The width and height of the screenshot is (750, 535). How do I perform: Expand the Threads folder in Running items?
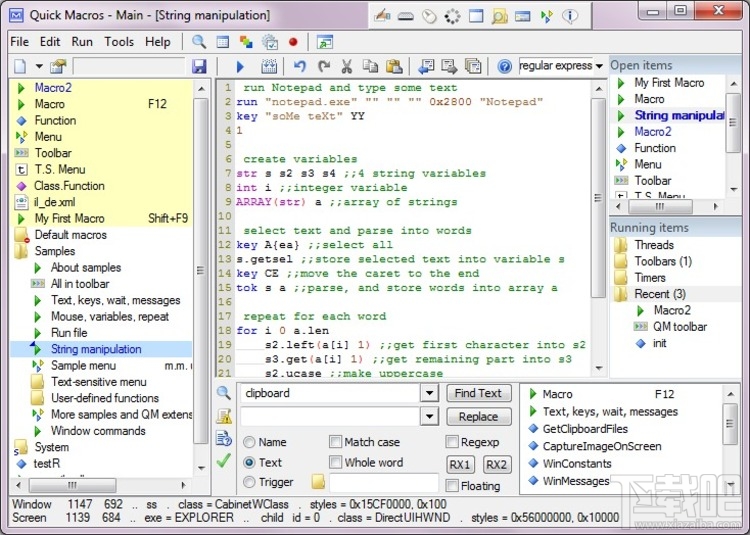click(621, 245)
